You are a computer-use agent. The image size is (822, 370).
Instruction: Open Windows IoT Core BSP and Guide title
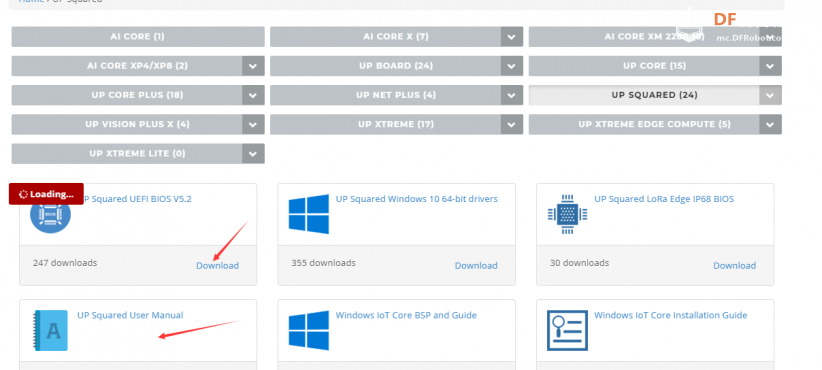(x=406, y=315)
